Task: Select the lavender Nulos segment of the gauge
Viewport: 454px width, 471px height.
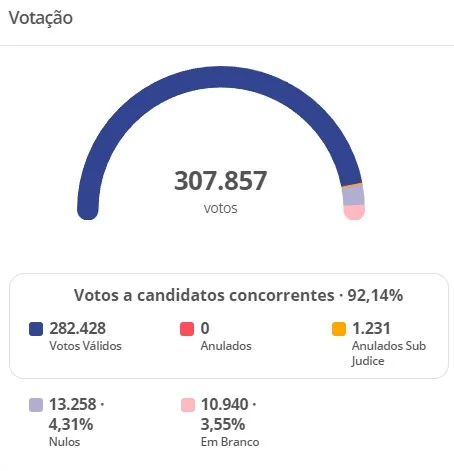Action: pos(353,195)
